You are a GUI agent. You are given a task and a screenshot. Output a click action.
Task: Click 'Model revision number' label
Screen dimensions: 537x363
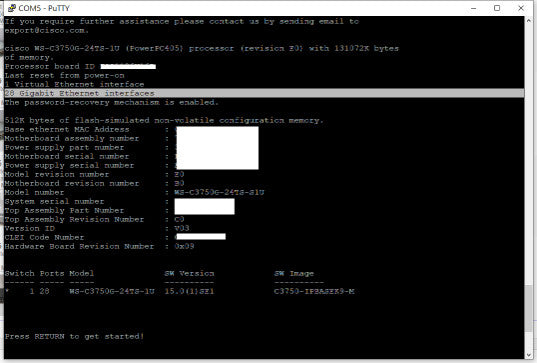pos(57,174)
